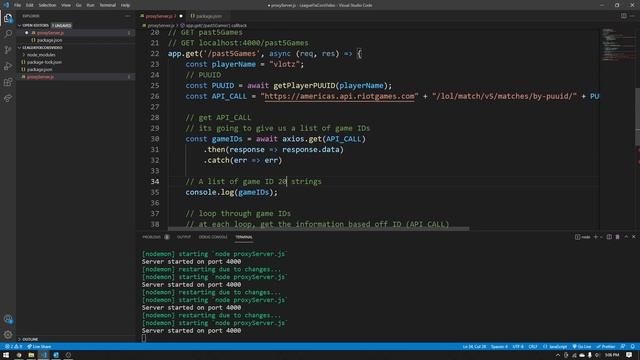The height and width of the screenshot is (360, 640).
Task: Open the Edit menu
Action: [30, 5]
